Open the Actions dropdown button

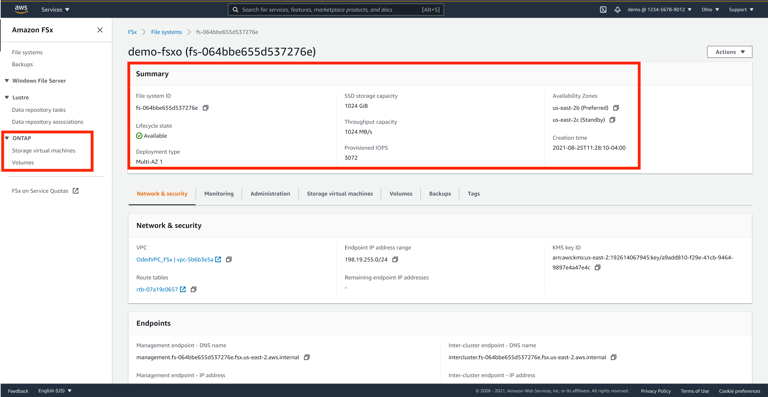click(x=730, y=52)
